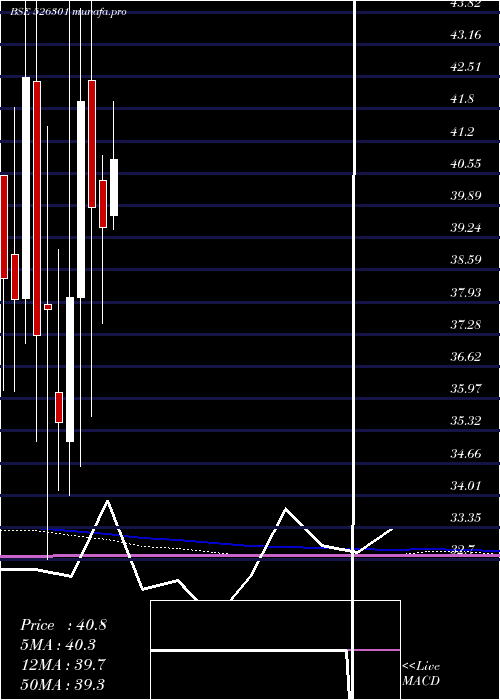Click the Price : 40.8 readout
500x700 pixels.
click(x=63, y=625)
